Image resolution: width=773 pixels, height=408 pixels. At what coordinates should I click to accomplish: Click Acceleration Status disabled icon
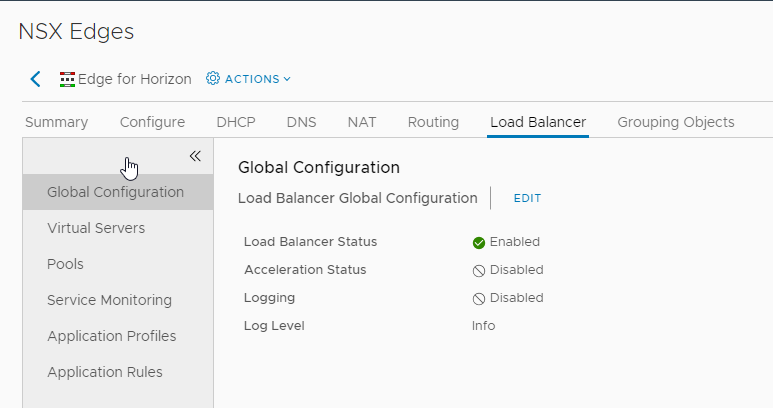pos(479,271)
